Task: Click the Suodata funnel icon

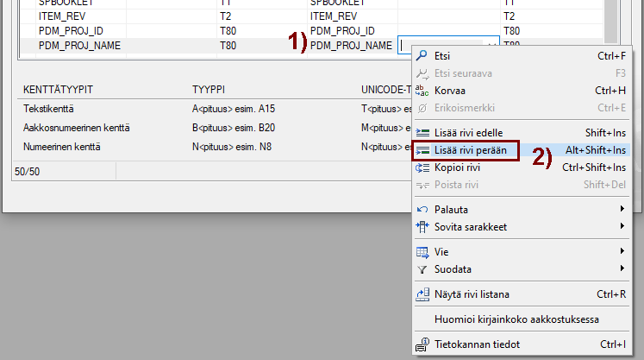Action: [x=422, y=269]
